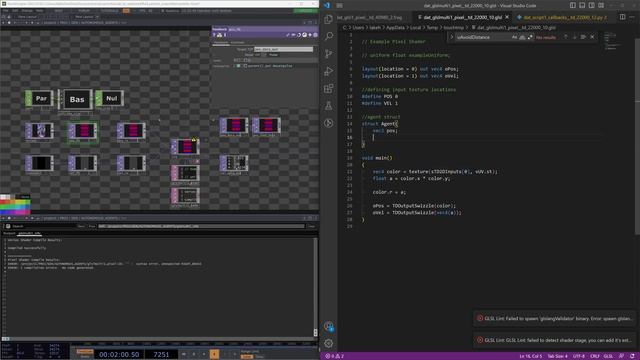Image resolution: width=640 pixels, height=360 pixels.
Task: Open Extensions view in VS Code
Action: [x=329, y=89]
